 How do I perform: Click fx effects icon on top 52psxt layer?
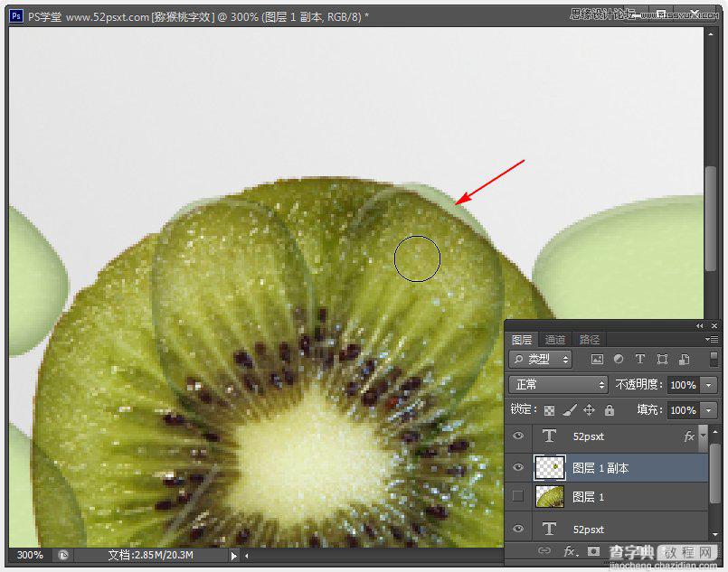pos(688,436)
